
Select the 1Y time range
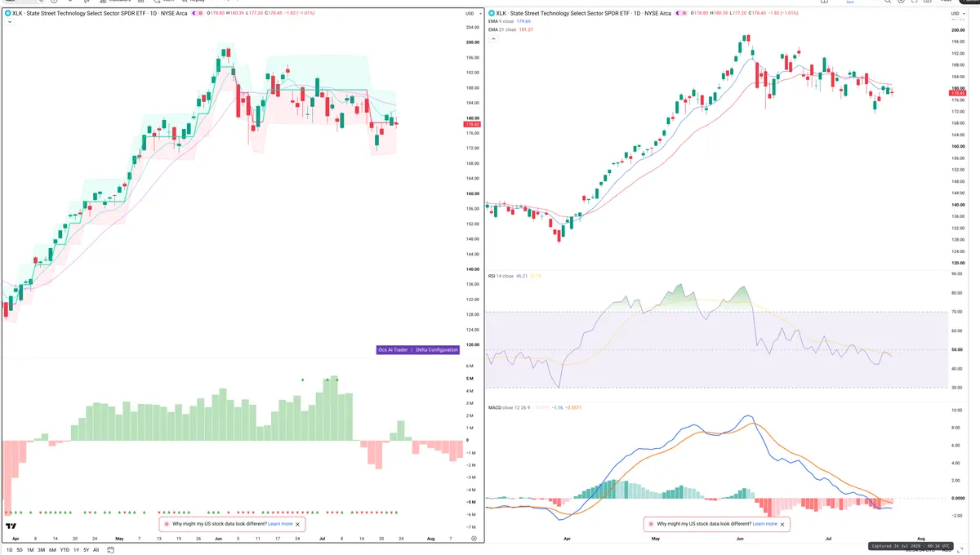[76, 550]
